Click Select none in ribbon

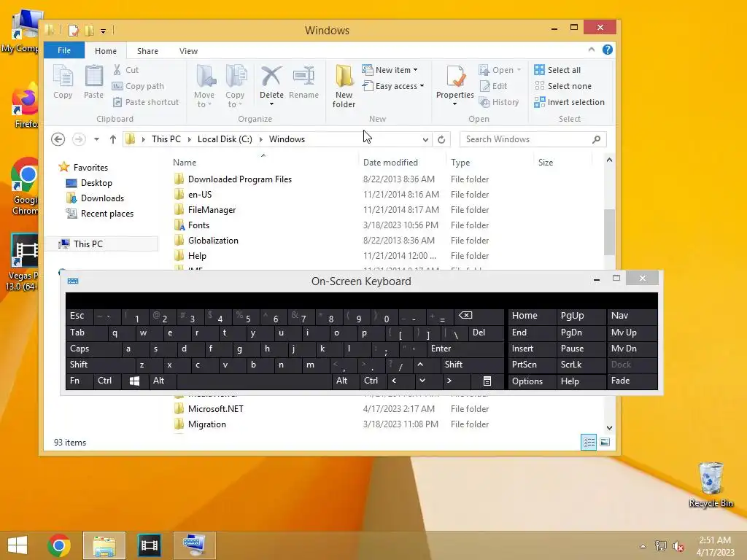tap(563, 86)
